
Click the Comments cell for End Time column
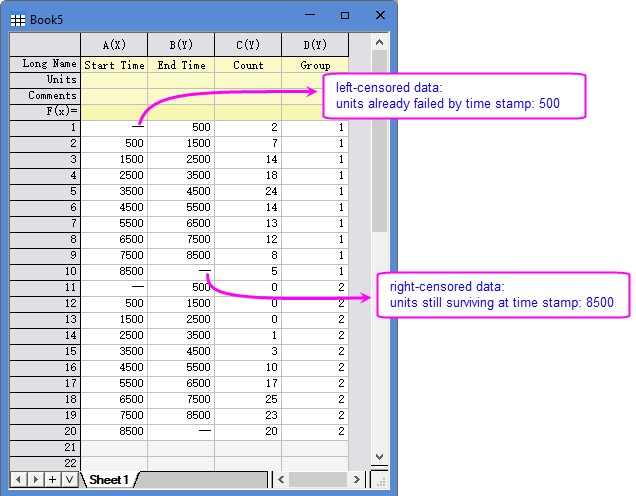tap(181, 96)
